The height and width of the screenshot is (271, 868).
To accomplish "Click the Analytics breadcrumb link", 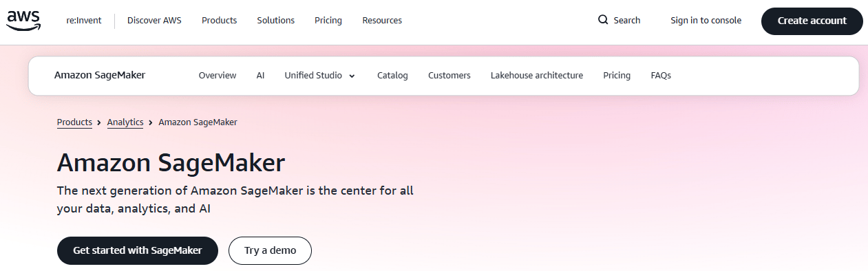I will click(125, 122).
